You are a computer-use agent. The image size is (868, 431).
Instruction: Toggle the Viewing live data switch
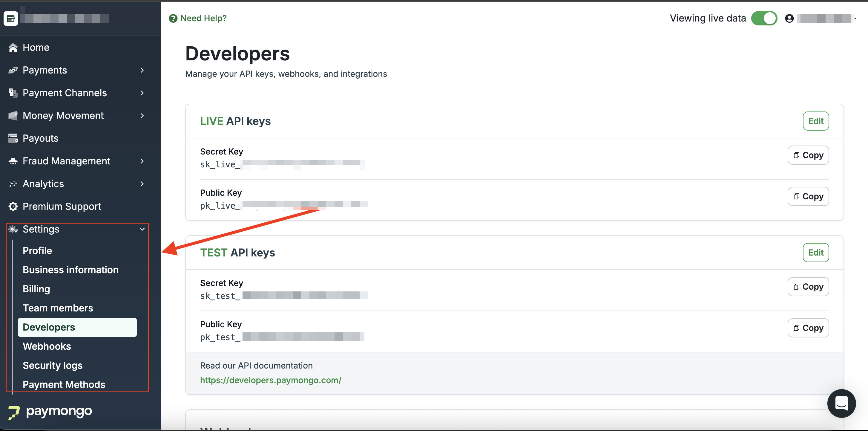coord(764,19)
